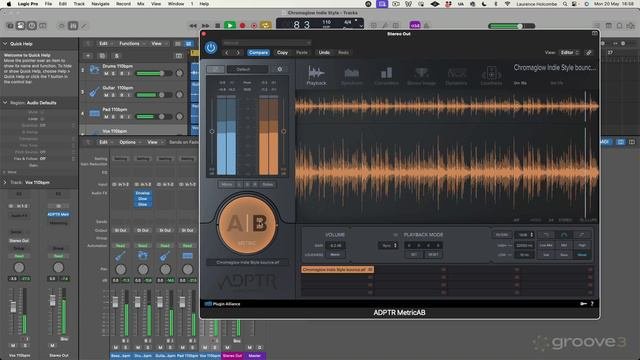This screenshot has width=640, height=360.
Task: Click the add track plus button
Action: (88, 56)
